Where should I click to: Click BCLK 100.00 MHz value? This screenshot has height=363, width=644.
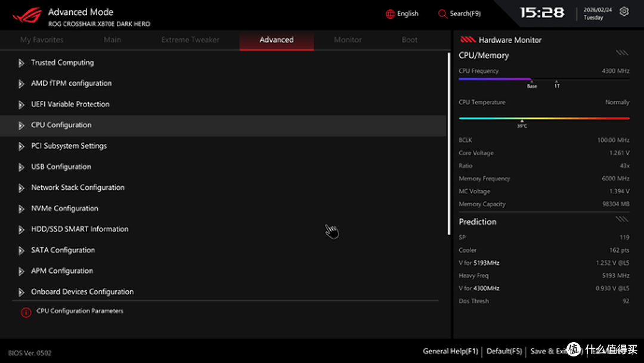pyautogui.click(x=613, y=140)
